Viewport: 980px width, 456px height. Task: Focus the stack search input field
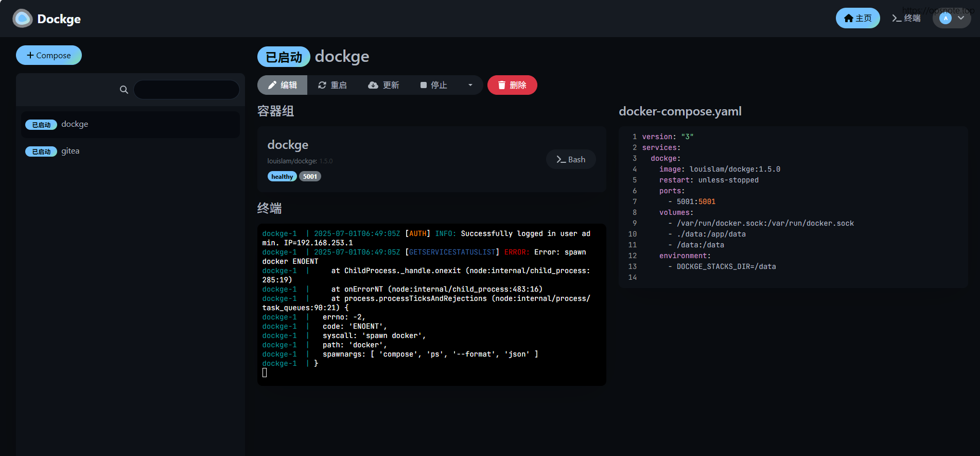[x=186, y=90]
